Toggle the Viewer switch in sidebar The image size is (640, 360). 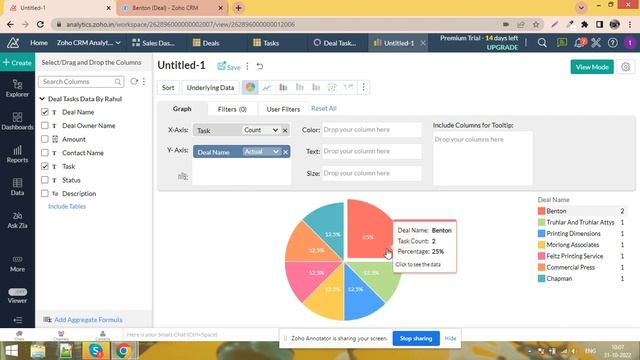coord(18,292)
